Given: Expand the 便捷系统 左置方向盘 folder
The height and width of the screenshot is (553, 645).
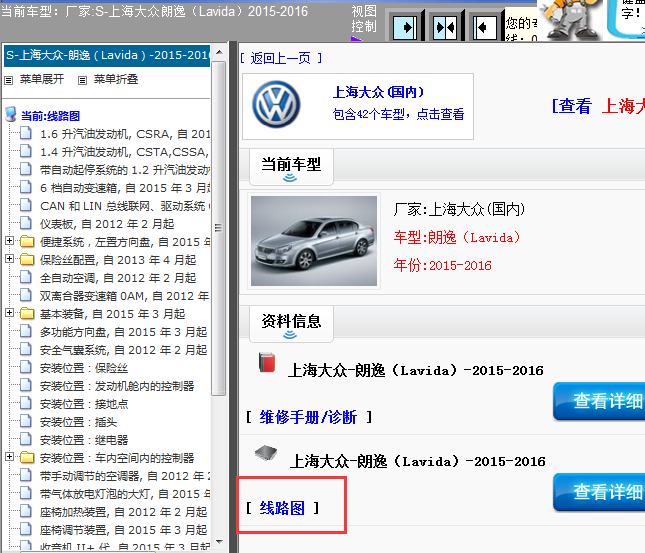Looking at the screenshot, I should click(x=9, y=241).
